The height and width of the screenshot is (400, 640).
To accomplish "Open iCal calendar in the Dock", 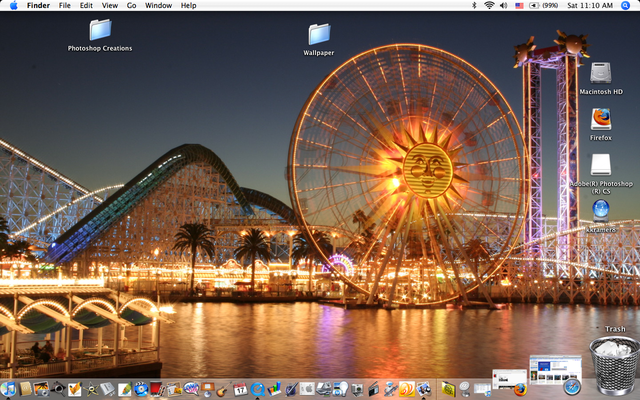I will click(240, 389).
